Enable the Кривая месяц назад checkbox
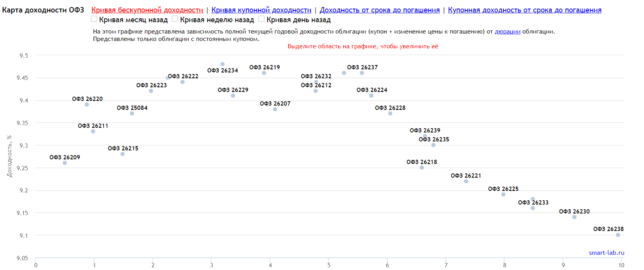The height and width of the screenshot is (270, 644). [x=94, y=19]
